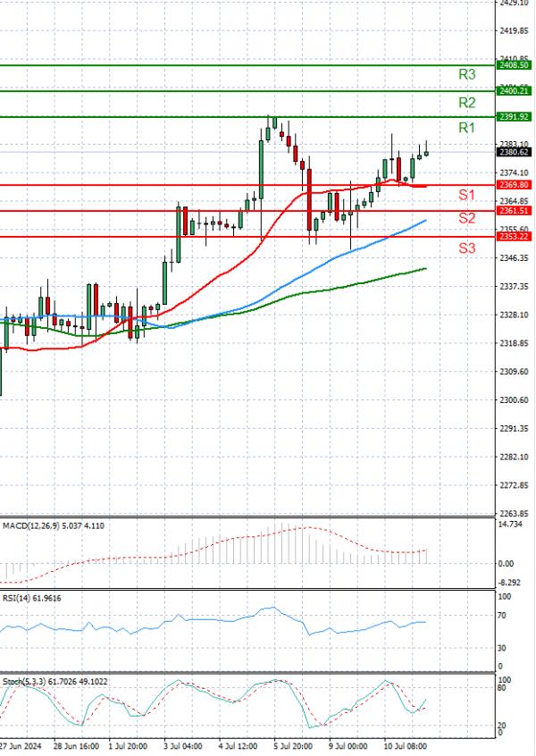Select the 2361.51 support price tag
Image resolution: width=536 pixels, height=756 pixels.
514,211
